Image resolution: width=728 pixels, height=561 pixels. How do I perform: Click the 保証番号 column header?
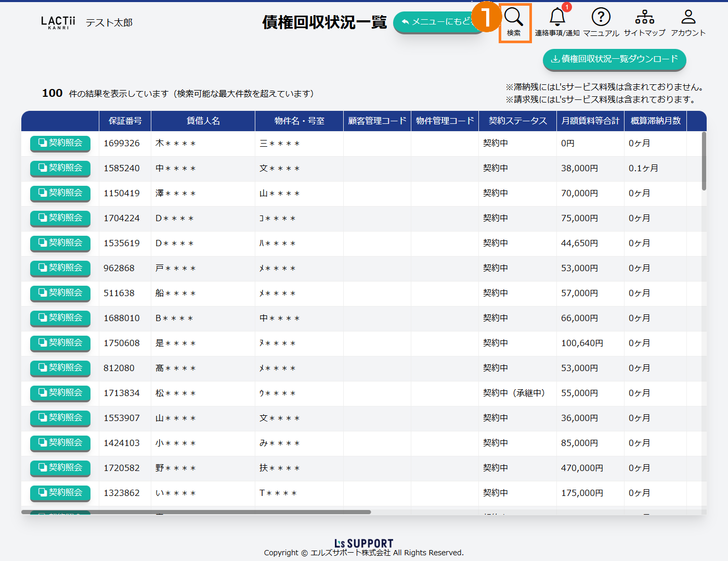pos(125,121)
